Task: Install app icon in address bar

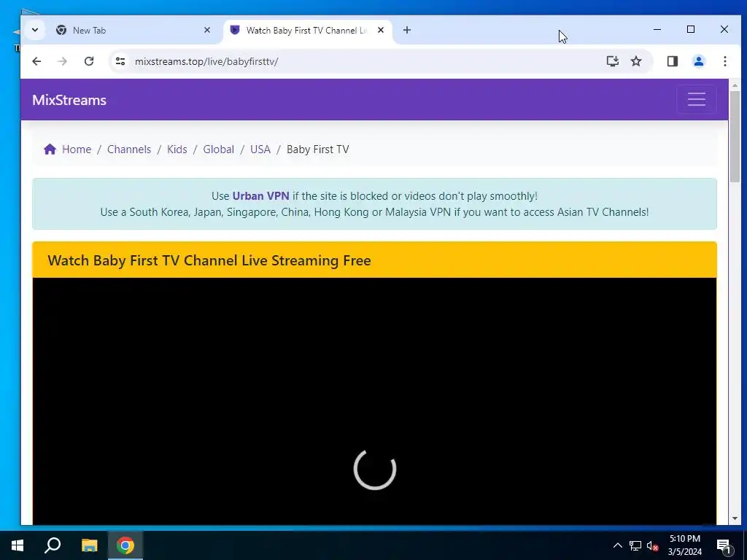Action: pos(612,61)
